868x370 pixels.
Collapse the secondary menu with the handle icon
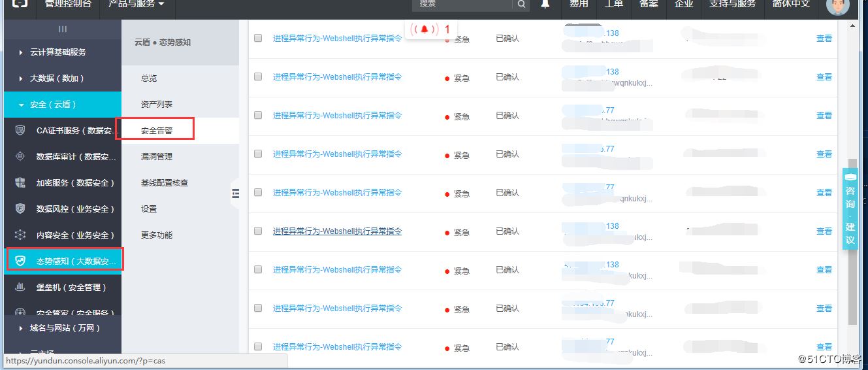click(236, 193)
